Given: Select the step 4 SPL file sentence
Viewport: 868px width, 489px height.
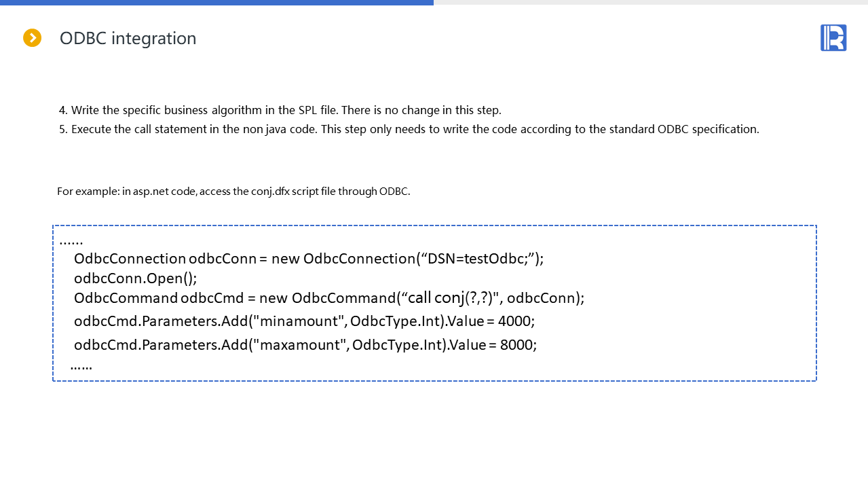Looking at the screenshot, I should 280,110.
